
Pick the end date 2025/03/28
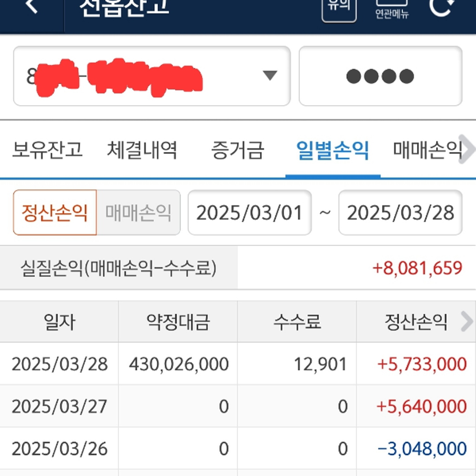[x=400, y=212]
